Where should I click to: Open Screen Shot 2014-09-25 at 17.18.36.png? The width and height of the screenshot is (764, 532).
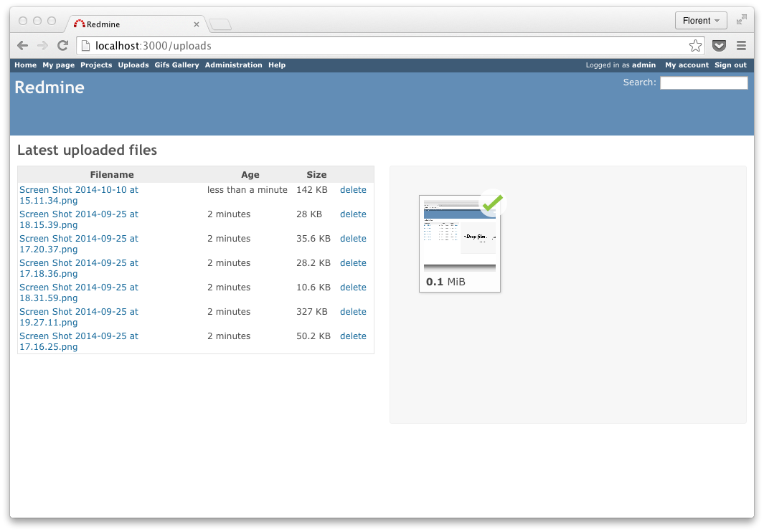(78, 268)
